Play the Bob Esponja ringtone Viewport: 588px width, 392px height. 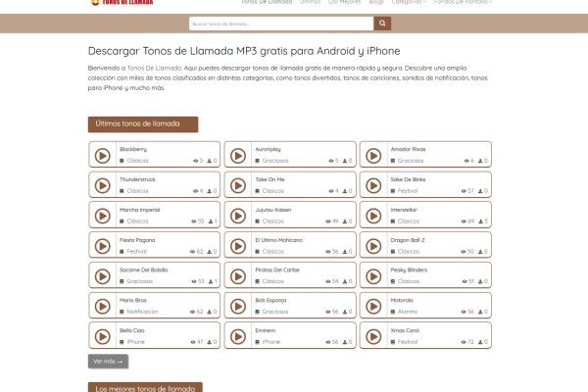point(238,307)
